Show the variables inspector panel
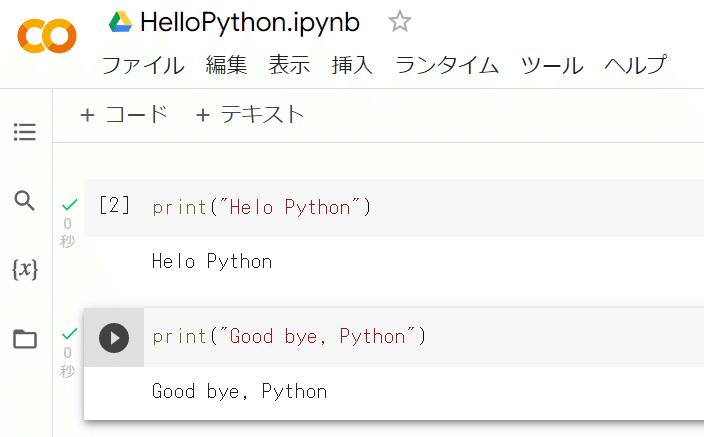This screenshot has height=437, width=704. click(25, 269)
